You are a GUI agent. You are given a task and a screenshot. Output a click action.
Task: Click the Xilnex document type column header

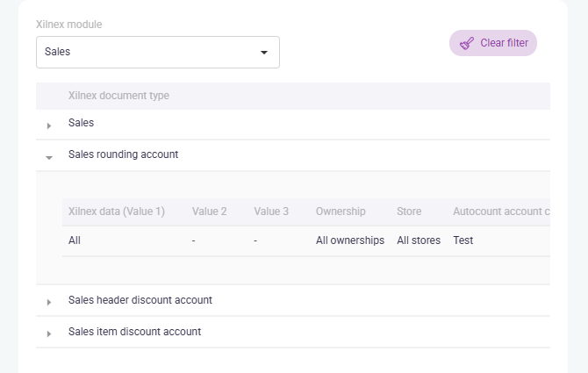pos(118,96)
